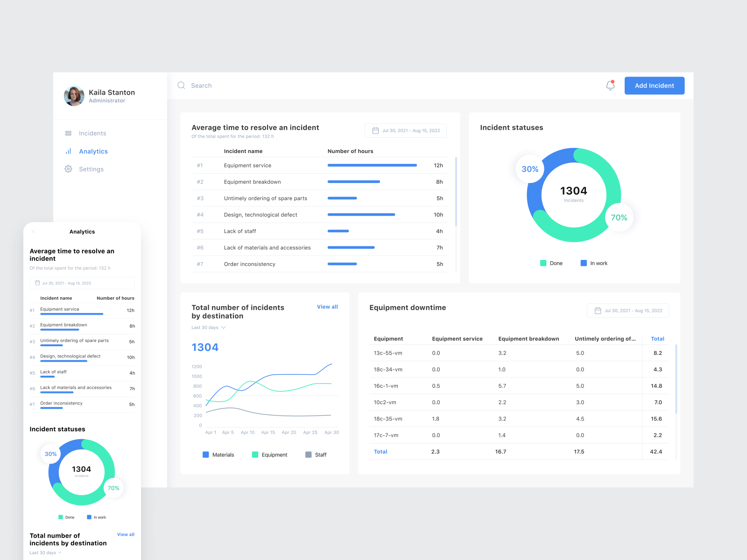Open Settings via the gear icon
Screen dimensions: 747x560
69,169
